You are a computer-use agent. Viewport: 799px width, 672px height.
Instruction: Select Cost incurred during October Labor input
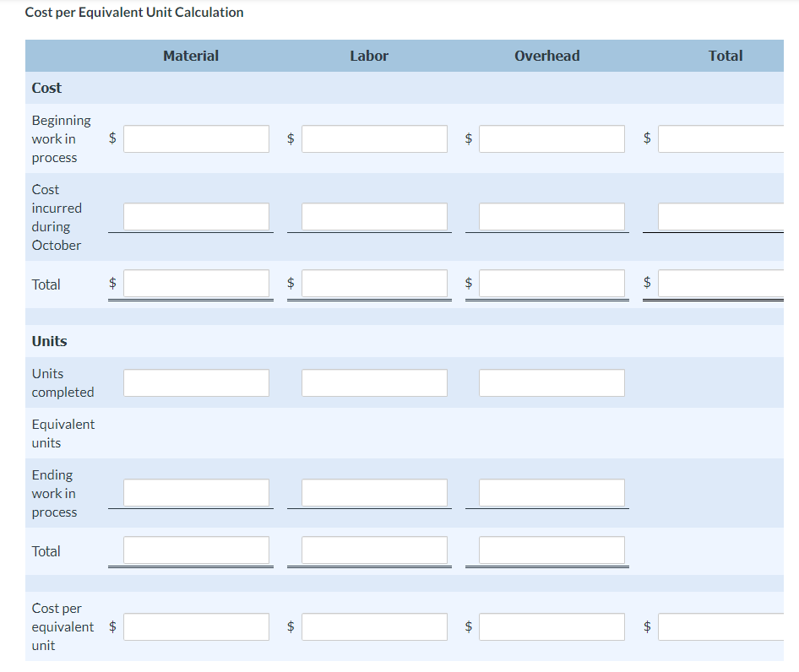[x=374, y=216]
